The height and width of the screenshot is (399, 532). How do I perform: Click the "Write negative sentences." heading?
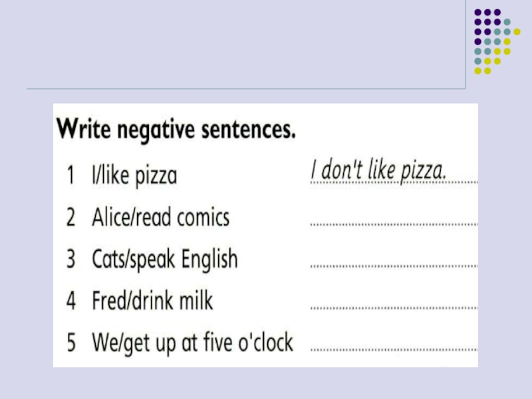(176, 128)
